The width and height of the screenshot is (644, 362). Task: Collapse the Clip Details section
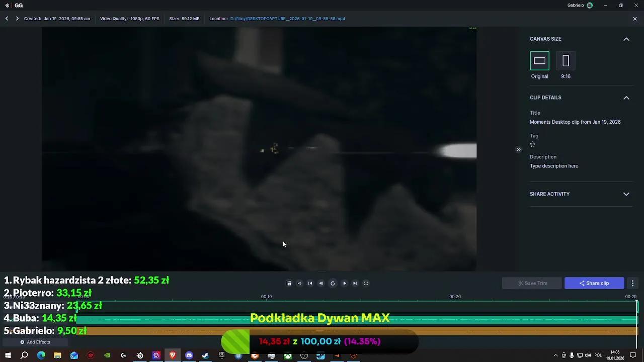[626, 98]
